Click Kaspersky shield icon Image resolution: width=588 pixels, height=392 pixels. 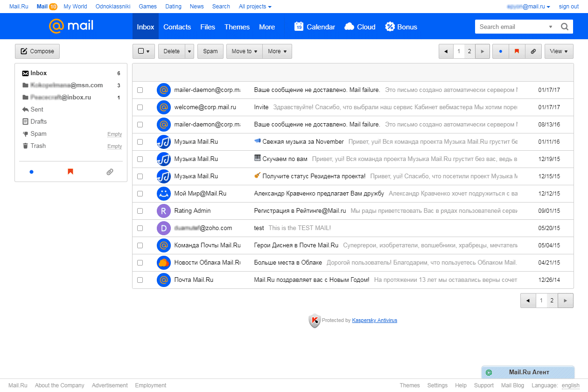(x=315, y=321)
